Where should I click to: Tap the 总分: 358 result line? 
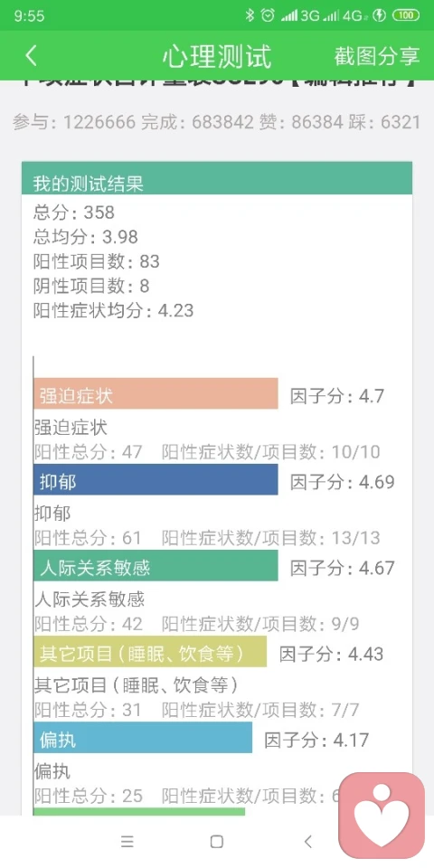74,212
